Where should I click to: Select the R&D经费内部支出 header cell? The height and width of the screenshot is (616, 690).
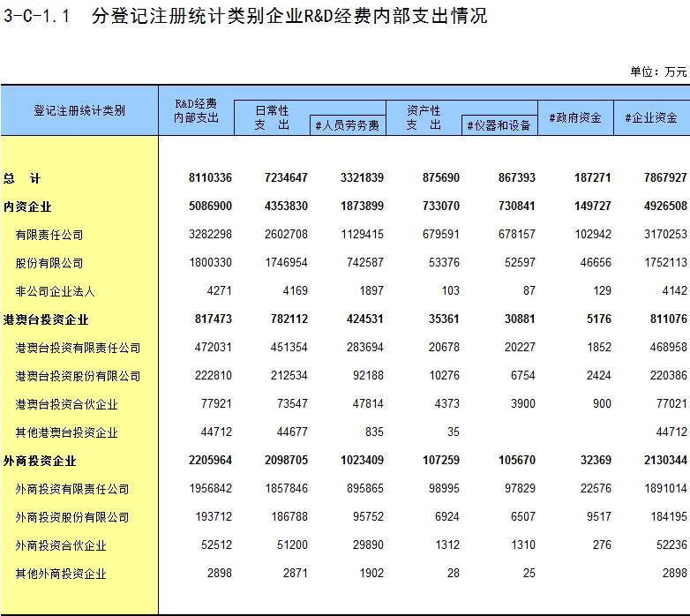pos(196,110)
